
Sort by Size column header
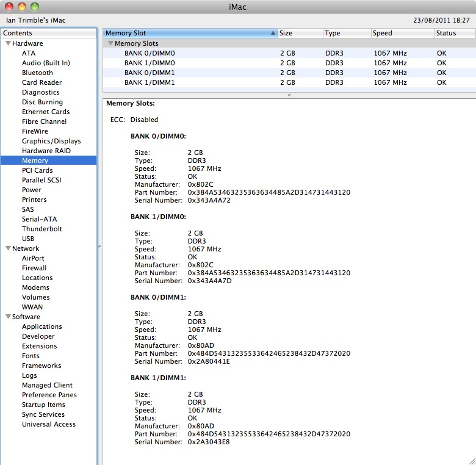point(300,33)
